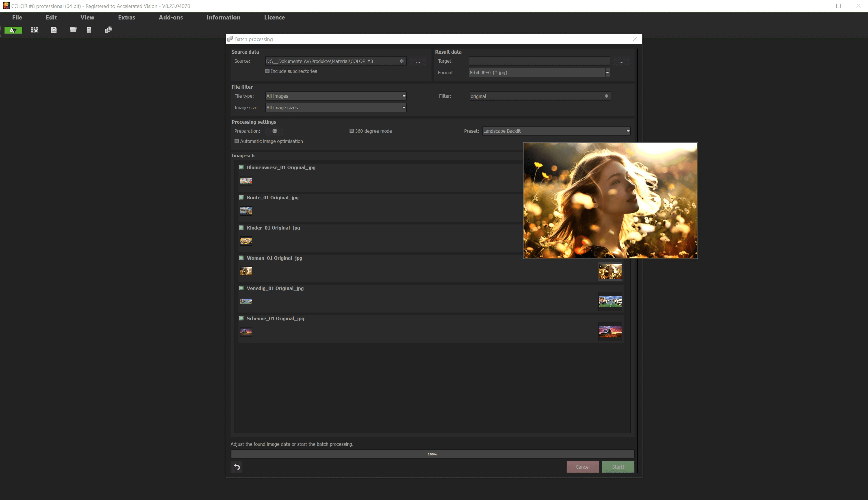Open the Add-ons menu
This screenshot has width=868, height=500.
pos(170,17)
